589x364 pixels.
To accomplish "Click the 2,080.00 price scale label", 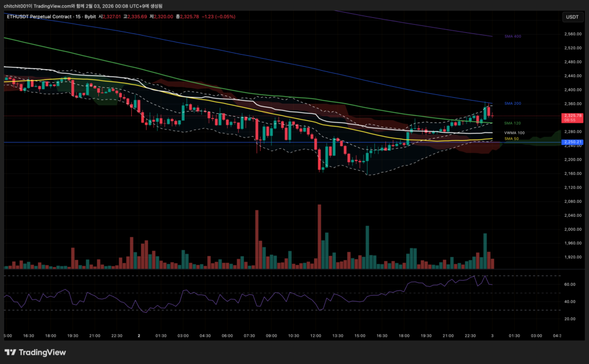I will pyautogui.click(x=572, y=201).
